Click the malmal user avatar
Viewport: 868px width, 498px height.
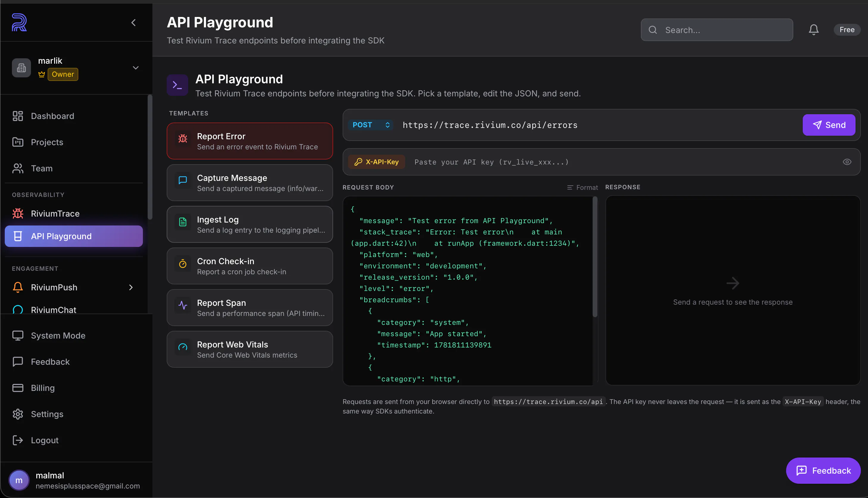coord(19,480)
